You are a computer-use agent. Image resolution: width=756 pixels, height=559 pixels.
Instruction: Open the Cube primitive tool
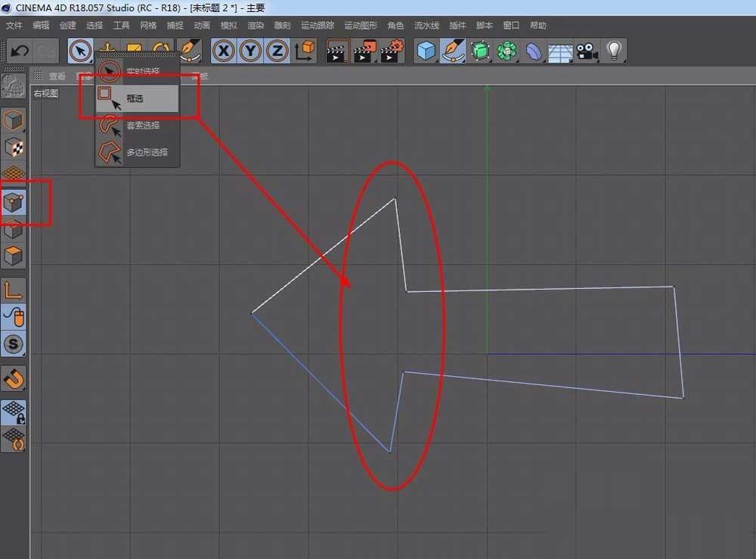coord(426,51)
